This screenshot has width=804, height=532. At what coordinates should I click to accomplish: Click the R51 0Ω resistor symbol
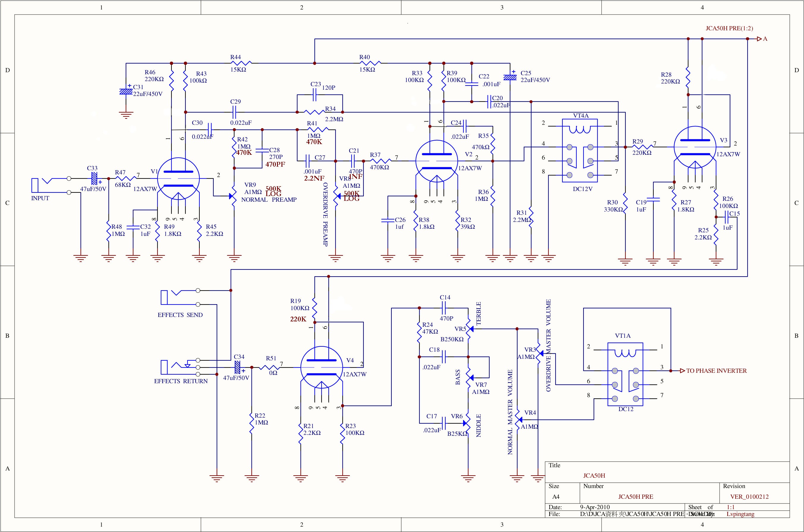270,367
